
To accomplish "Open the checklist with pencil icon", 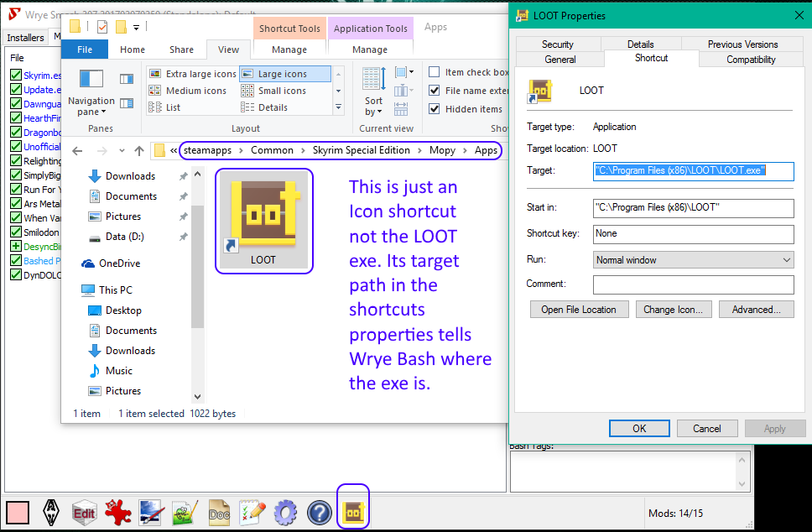I will 252,512.
